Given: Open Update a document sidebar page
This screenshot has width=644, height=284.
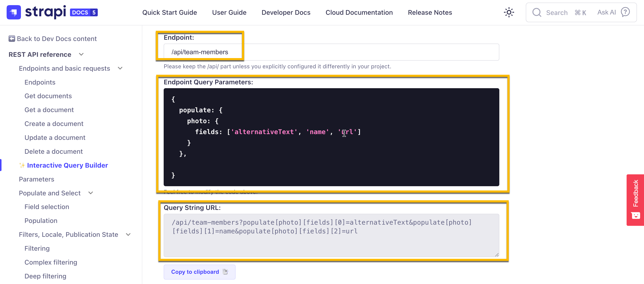Looking at the screenshot, I should pyautogui.click(x=55, y=138).
